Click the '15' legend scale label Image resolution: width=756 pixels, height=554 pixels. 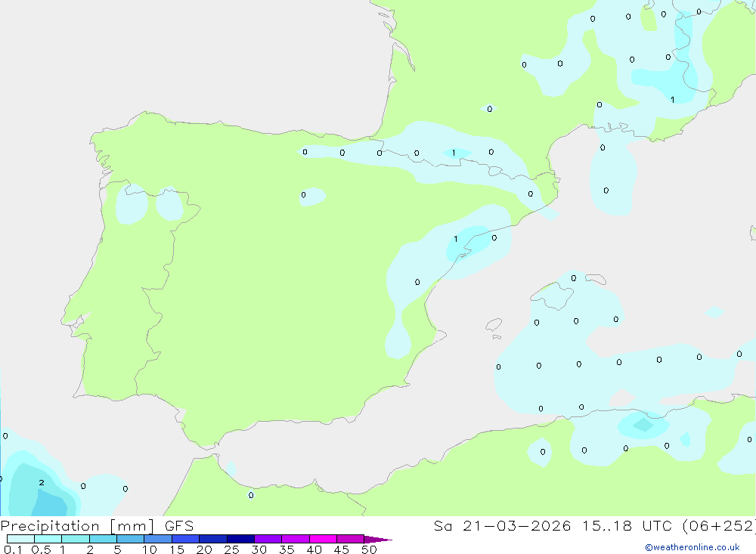tap(177, 549)
